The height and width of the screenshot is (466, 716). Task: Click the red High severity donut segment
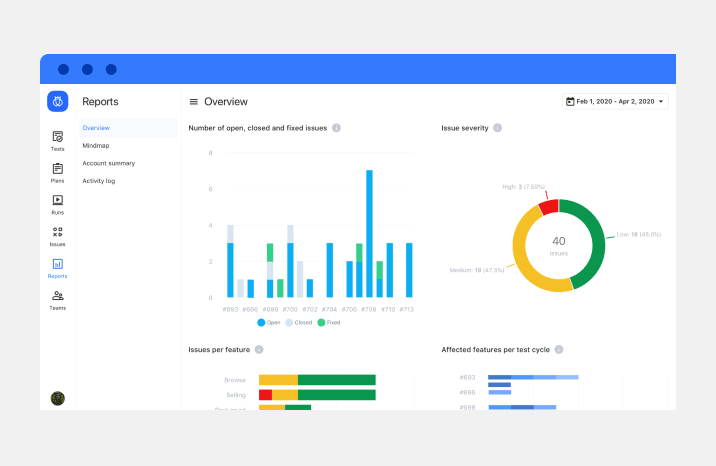pos(548,207)
